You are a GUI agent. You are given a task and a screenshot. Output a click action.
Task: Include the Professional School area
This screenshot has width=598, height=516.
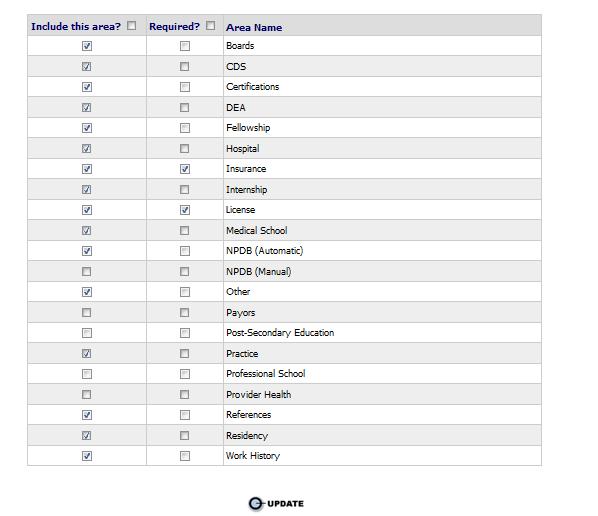pos(87,374)
